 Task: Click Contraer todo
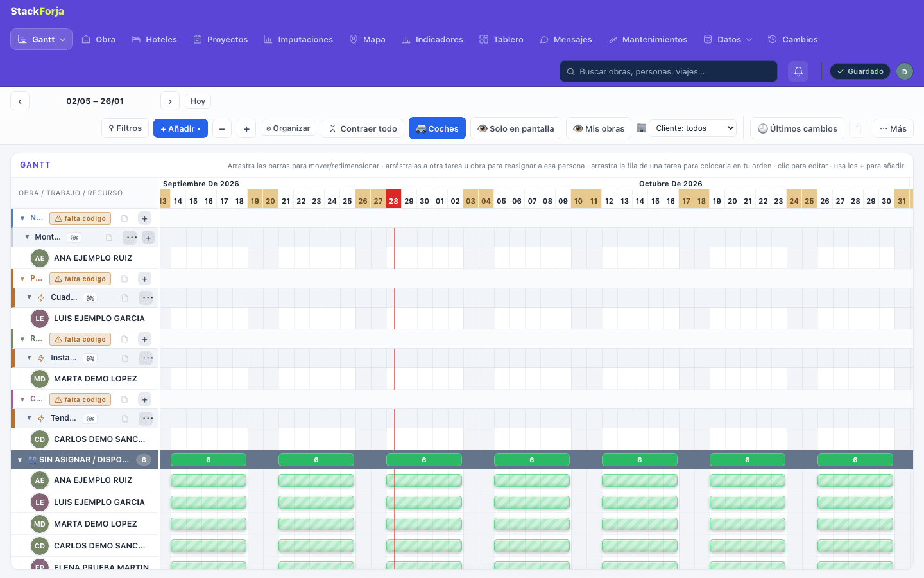[363, 128]
